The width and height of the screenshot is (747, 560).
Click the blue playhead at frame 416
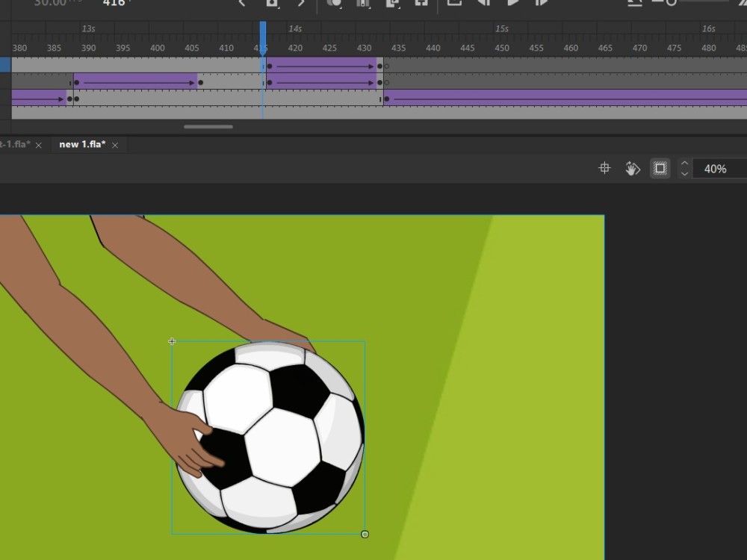pos(263,38)
